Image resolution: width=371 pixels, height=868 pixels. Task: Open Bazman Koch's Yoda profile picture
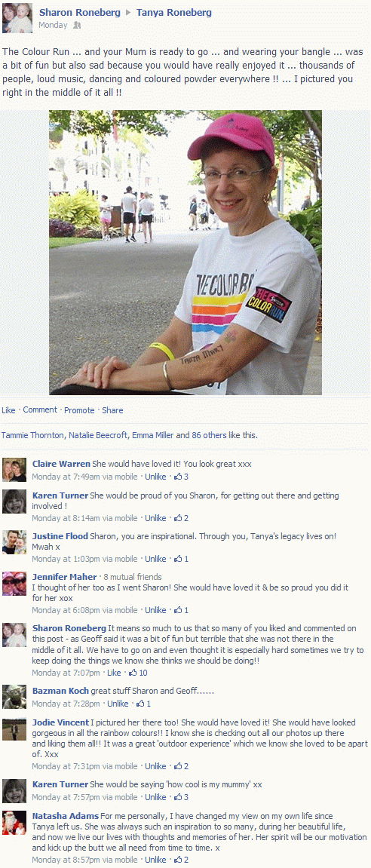[x=14, y=697]
